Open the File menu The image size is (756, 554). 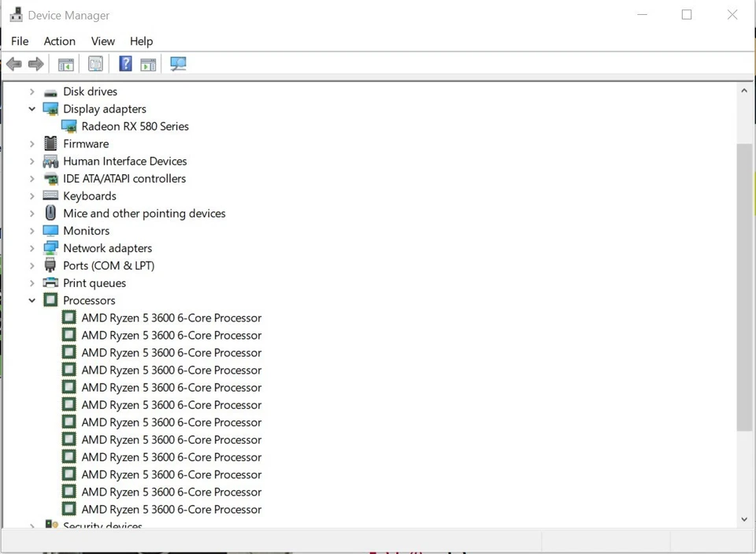tap(20, 41)
